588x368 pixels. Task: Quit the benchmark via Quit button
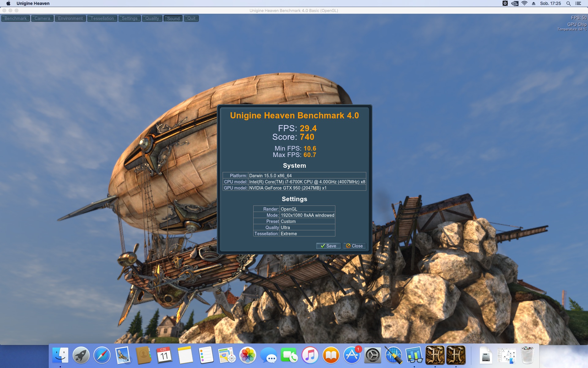(191, 18)
